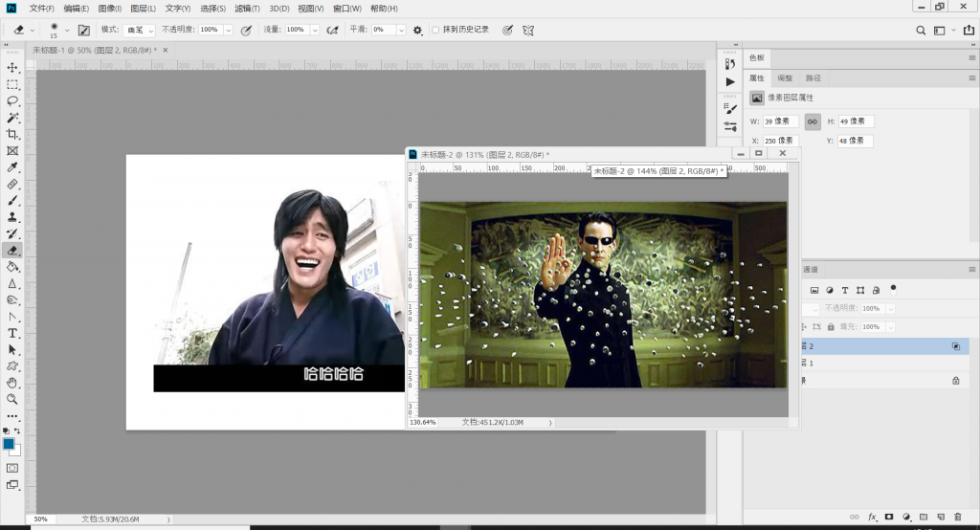Select the Hand tool

pos(12,383)
